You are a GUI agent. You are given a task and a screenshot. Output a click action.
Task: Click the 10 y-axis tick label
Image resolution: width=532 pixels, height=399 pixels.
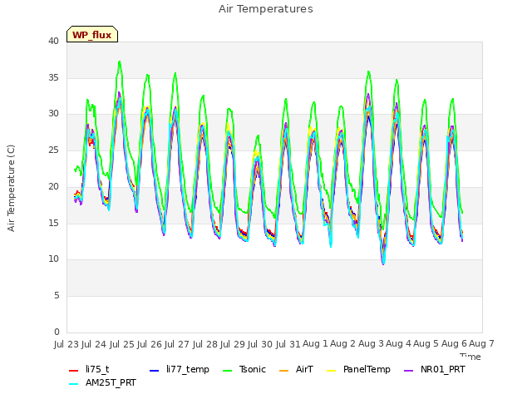point(53,259)
